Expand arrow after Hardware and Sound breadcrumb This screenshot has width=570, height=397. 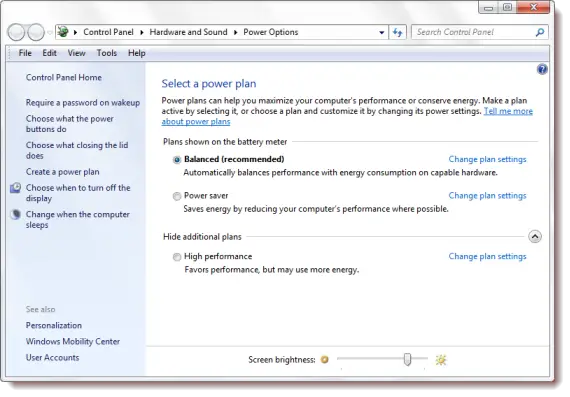[x=235, y=32]
